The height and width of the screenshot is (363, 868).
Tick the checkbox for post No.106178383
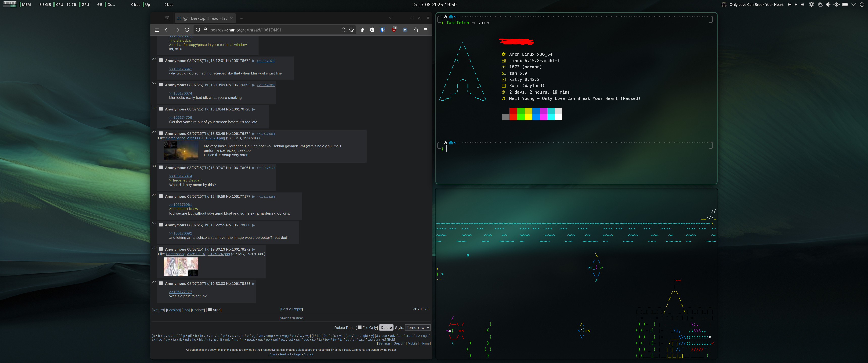pos(161,283)
